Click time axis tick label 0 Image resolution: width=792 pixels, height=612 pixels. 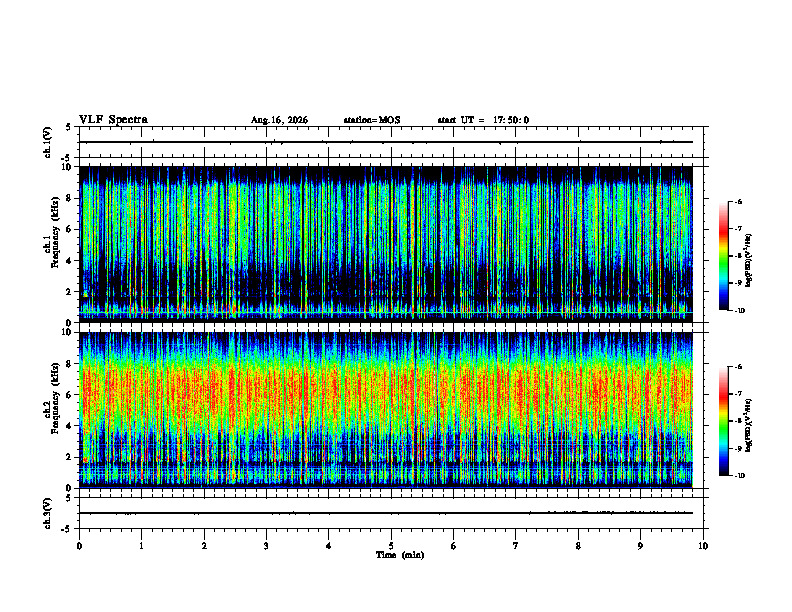click(x=79, y=546)
